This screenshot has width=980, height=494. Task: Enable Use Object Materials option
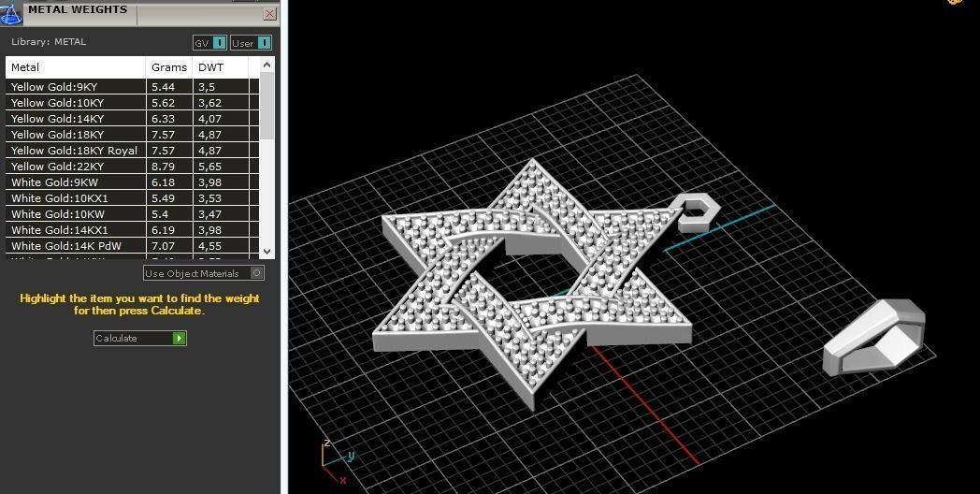click(204, 273)
